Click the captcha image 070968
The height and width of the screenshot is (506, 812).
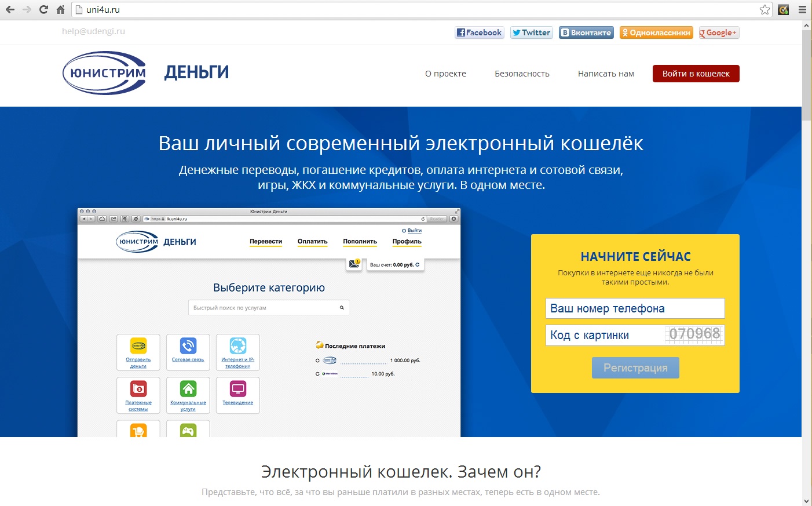pyautogui.click(x=694, y=334)
